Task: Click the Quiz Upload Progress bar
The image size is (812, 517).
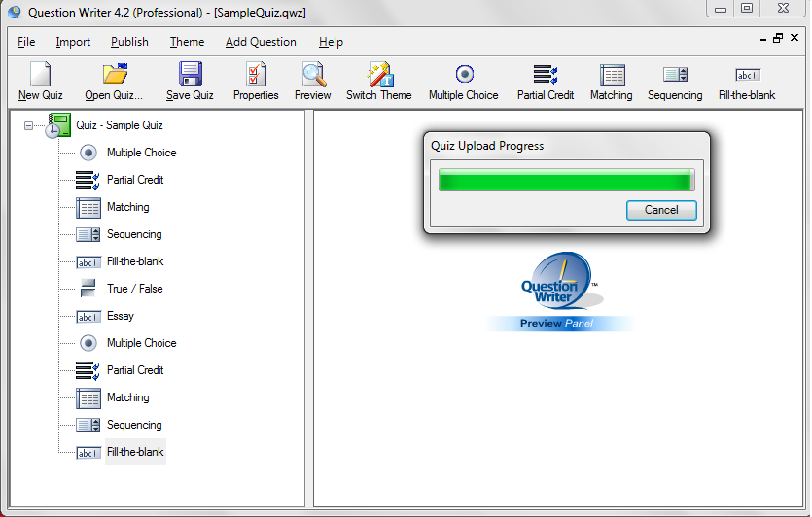Action: coord(567,180)
